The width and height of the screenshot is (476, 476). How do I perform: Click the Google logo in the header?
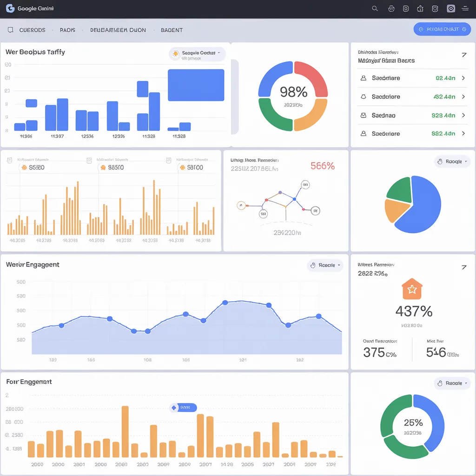click(x=10, y=8)
